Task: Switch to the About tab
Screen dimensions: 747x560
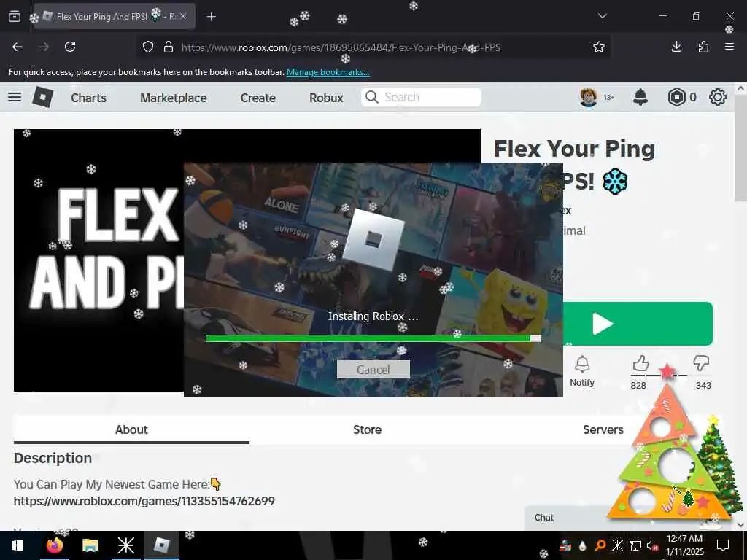Action: 131,429
